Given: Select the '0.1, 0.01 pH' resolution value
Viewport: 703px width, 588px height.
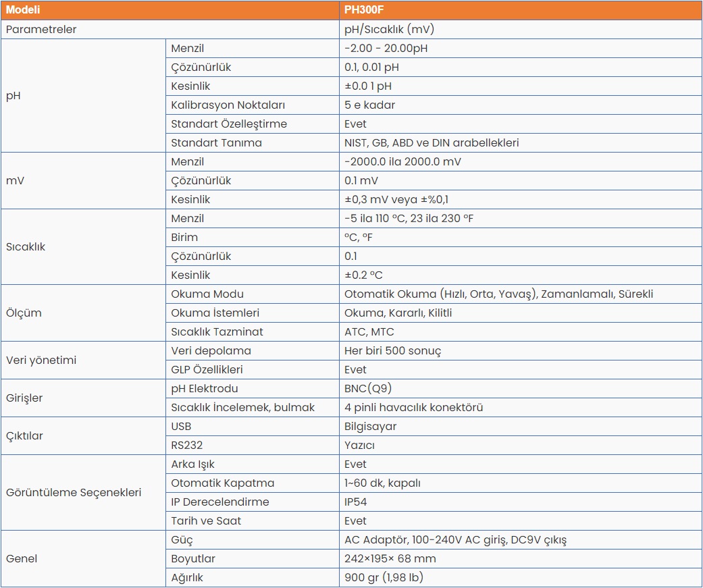Looking at the screenshot, I should (x=371, y=68).
